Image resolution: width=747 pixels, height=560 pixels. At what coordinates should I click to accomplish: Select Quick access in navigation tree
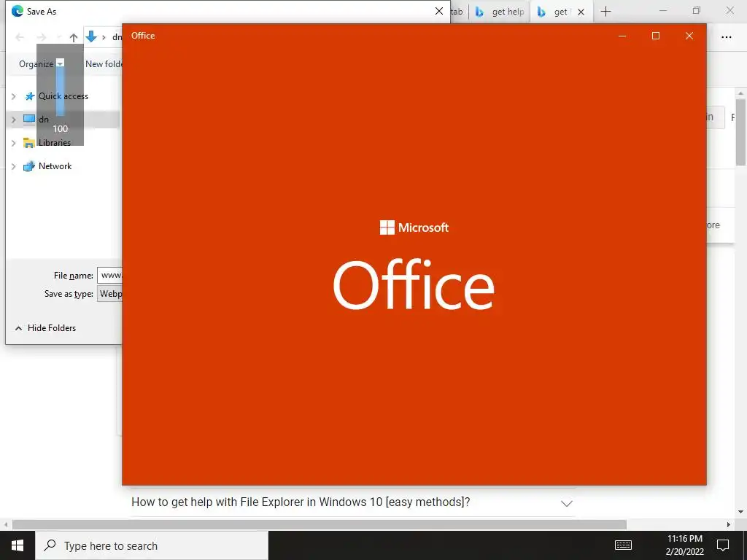(x=63, y=96)
